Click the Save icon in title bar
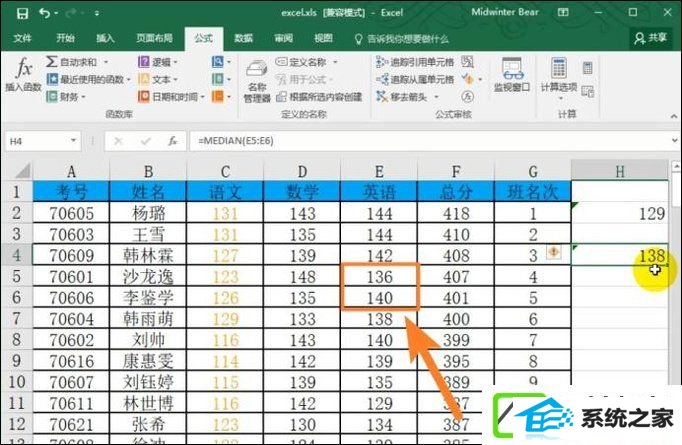 (x=22, y=13)
